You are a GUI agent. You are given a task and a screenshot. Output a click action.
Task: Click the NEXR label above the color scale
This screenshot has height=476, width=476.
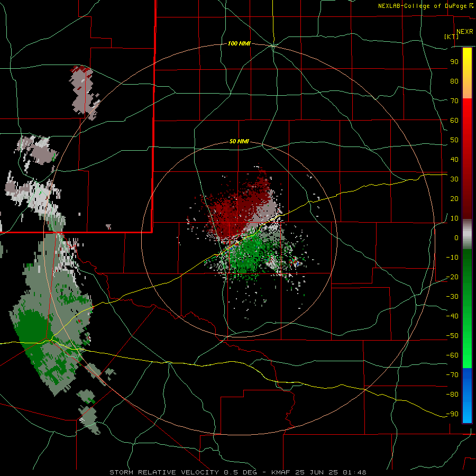click(464, 32)
